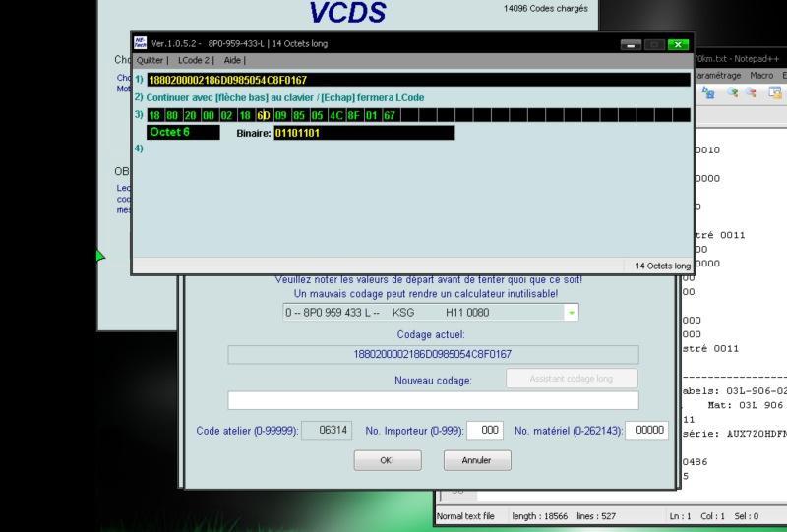Select the byte cell 02
Image resolution: width=787 pixels, height=532 pixels.
(226, 115)
